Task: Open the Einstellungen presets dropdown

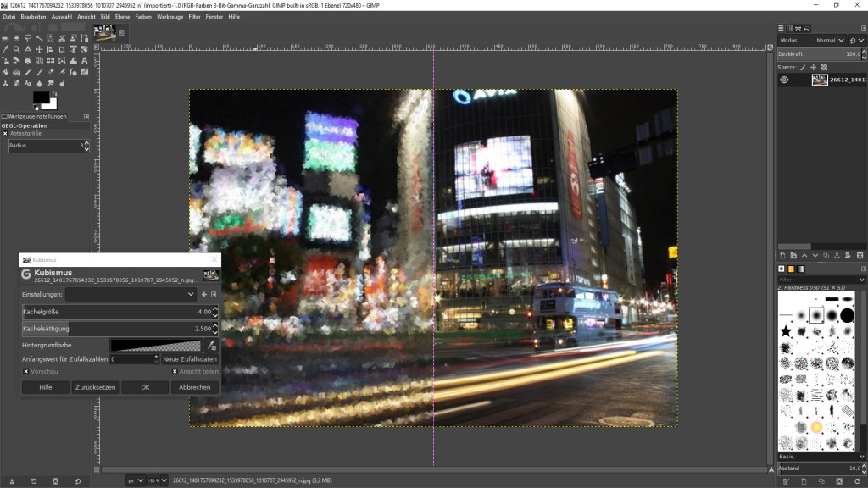Action: coord(131,294)
